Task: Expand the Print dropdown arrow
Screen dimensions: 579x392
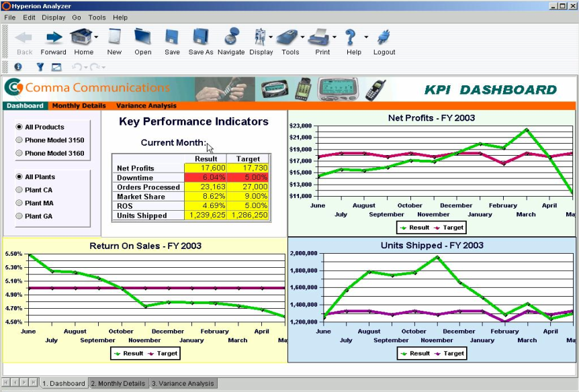Action: tap(335, 37)
